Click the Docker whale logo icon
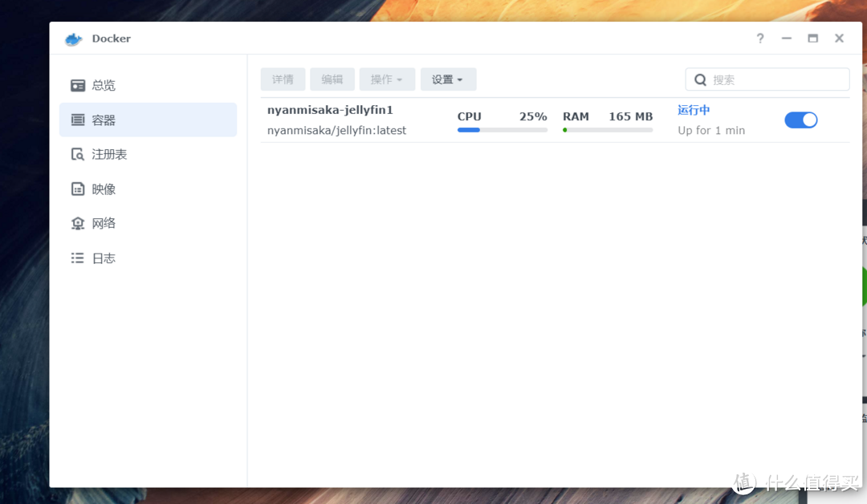This screenshot has height=504, width=867. [74, 39]
